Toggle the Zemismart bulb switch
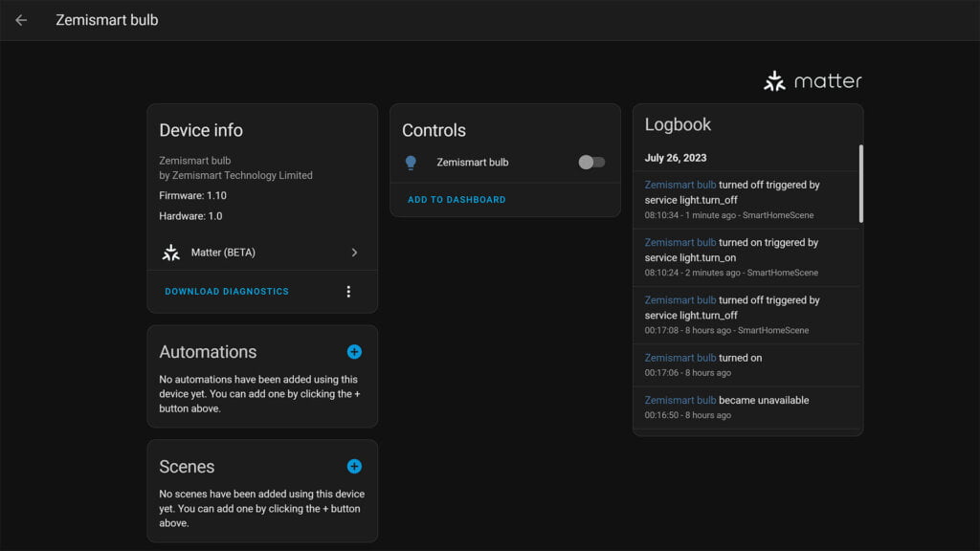980x551 pixels. pyautogui.click(x=591, y=163)
